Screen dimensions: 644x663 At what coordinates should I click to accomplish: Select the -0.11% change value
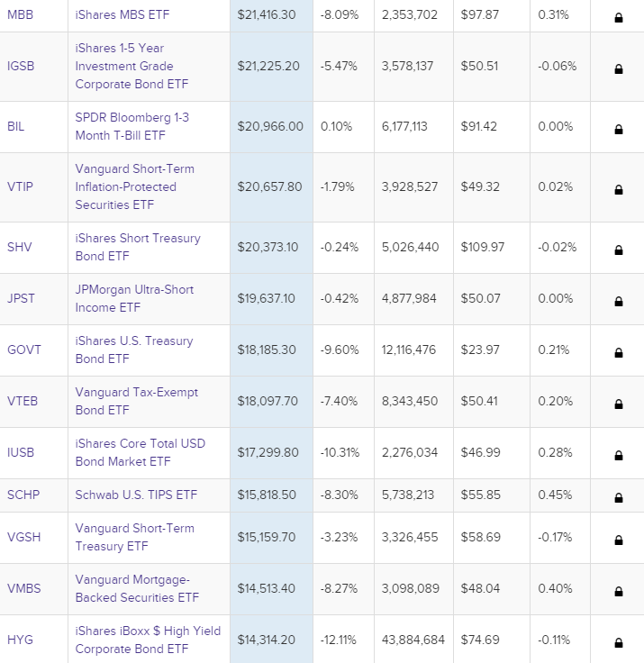tap(554, 640)
